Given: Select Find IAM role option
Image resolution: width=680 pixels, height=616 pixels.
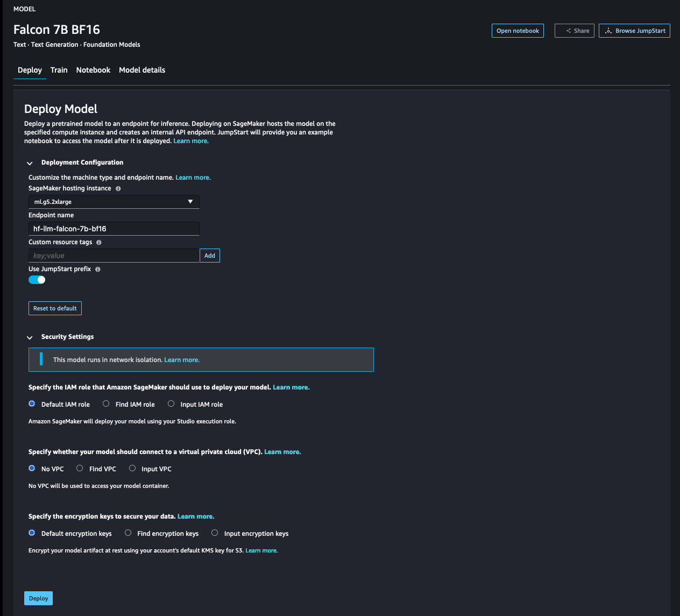Looking at the screenshot, I should click(x=106, y=403).
